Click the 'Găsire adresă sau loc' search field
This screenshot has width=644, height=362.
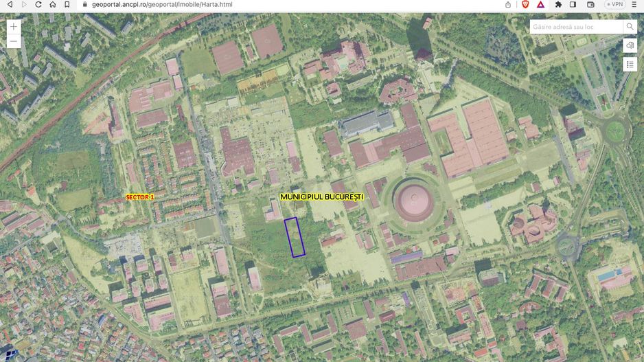pos(575,27)
